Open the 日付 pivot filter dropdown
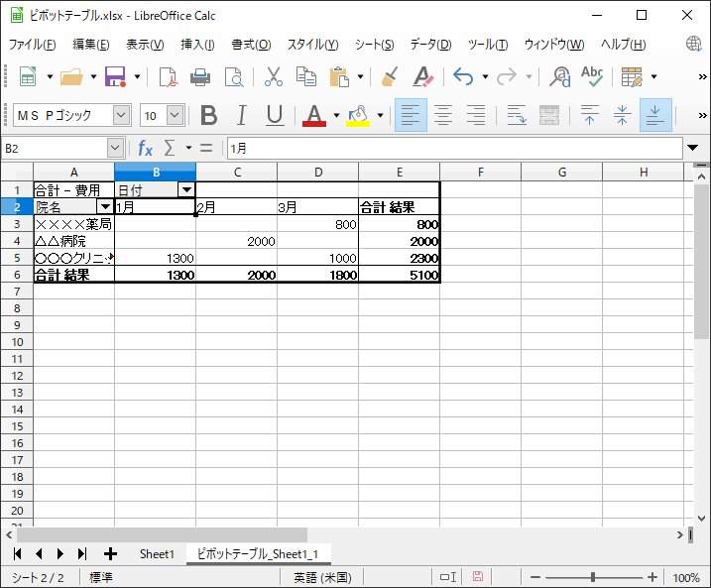711x588 pixels. click(186, 189)
